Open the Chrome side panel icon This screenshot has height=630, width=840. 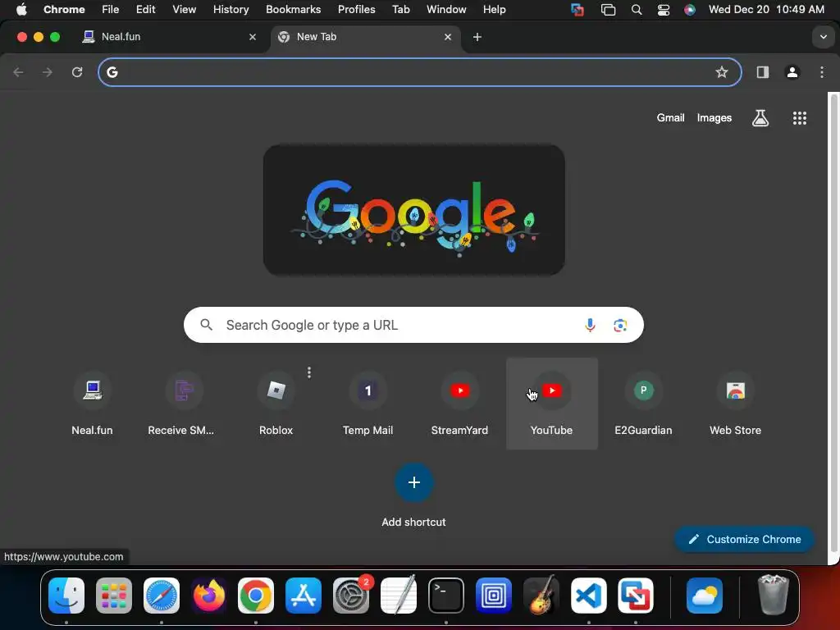(x=762, y=72)
